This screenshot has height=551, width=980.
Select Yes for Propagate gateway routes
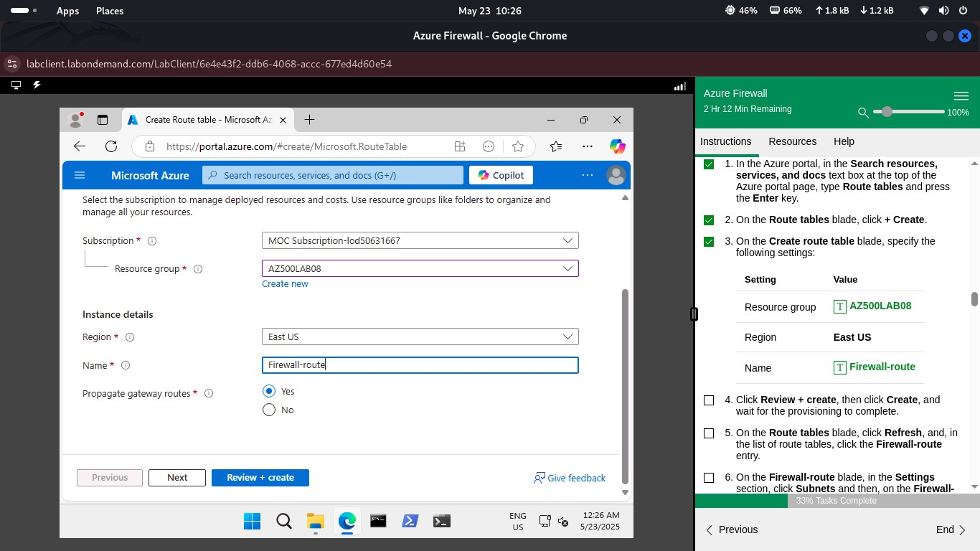point(269,391)
